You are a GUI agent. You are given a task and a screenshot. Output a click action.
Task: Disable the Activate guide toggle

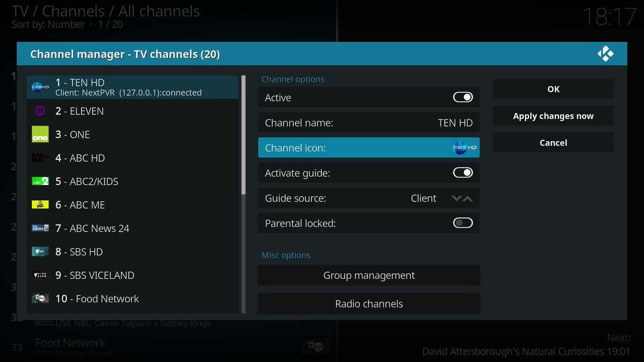pyautogui.click(x=463, y=172)
